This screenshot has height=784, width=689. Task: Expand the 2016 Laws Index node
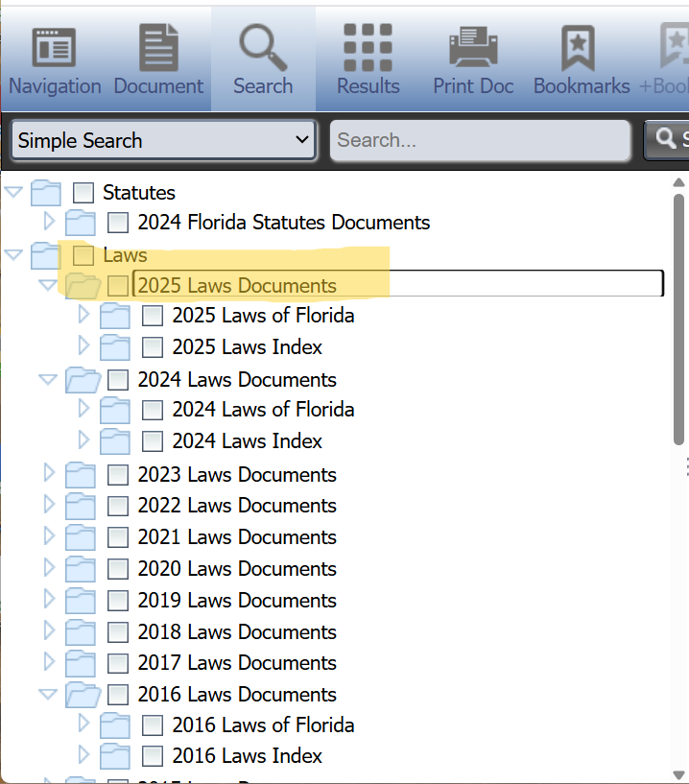click(x=83, y=755)
